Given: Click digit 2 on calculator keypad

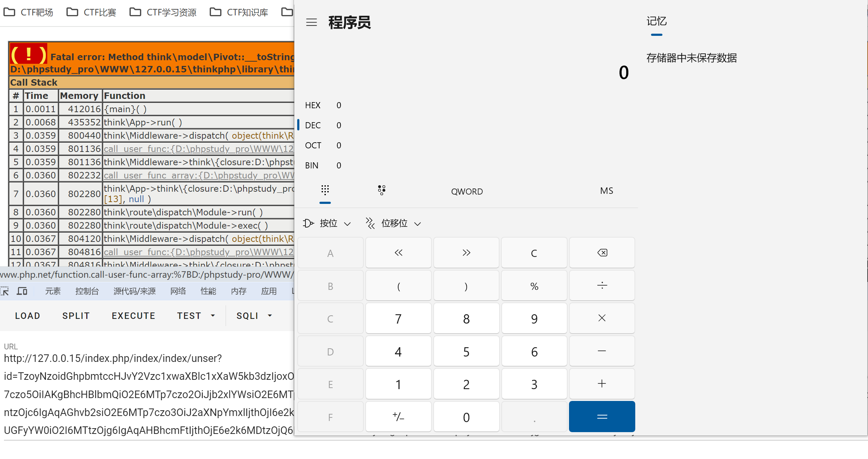Looking at the screenshot, I should 466,384.
